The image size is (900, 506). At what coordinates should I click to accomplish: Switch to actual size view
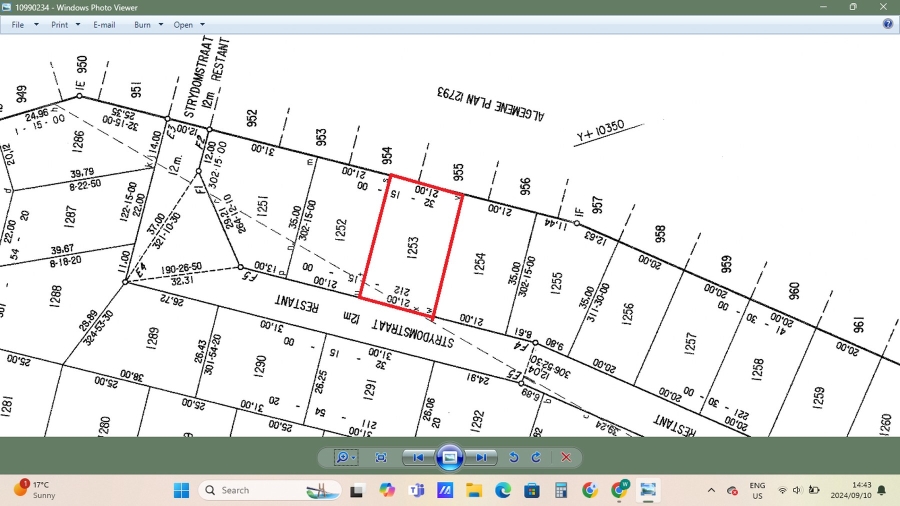point(381,457)
